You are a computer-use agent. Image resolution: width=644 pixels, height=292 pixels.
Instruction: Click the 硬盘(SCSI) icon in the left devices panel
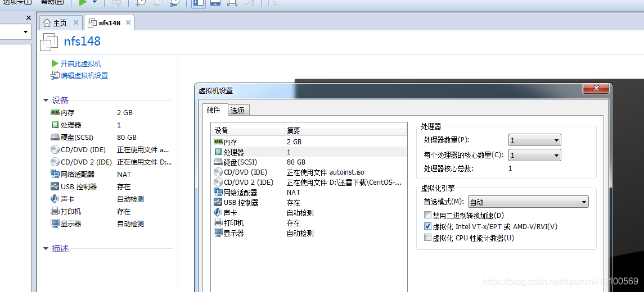55,138
